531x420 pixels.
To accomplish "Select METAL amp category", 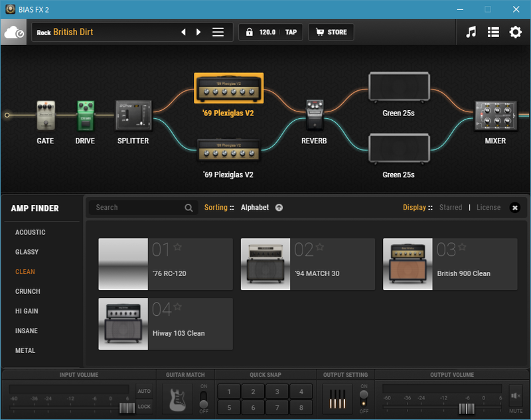I will 25,350.
